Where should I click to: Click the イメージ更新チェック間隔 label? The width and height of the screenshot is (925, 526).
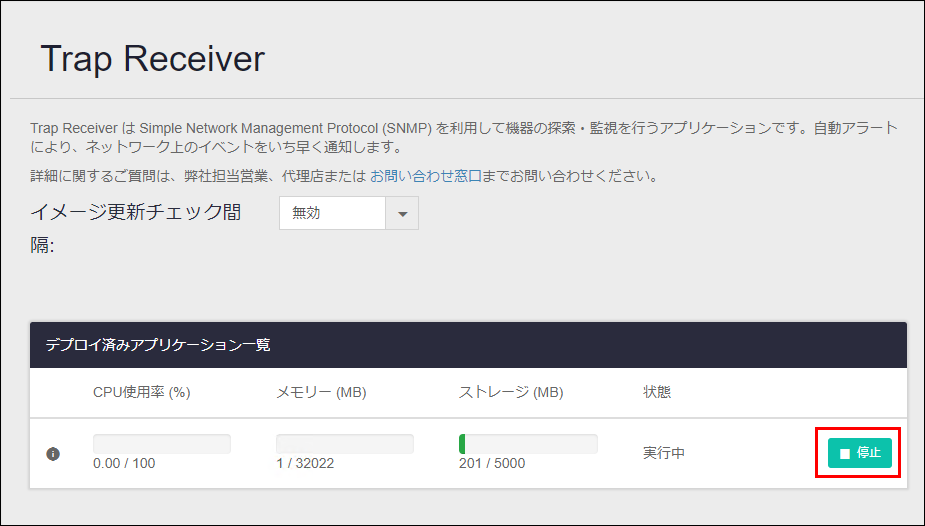(136, 228)
